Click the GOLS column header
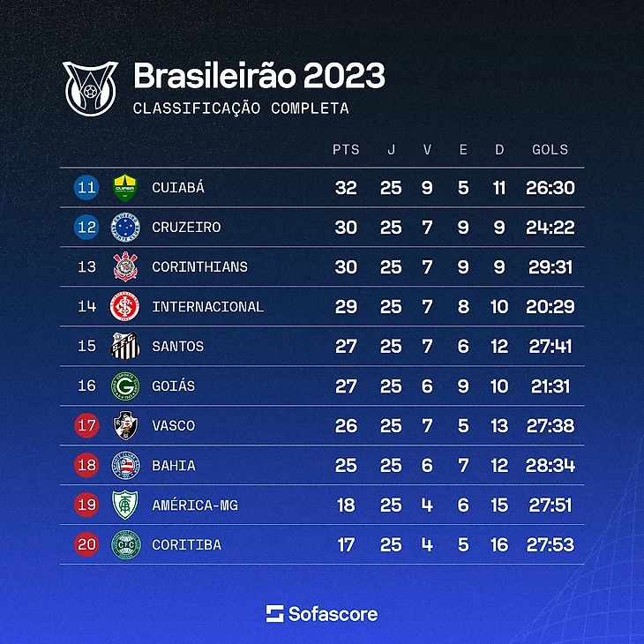 tap(550, 149)
